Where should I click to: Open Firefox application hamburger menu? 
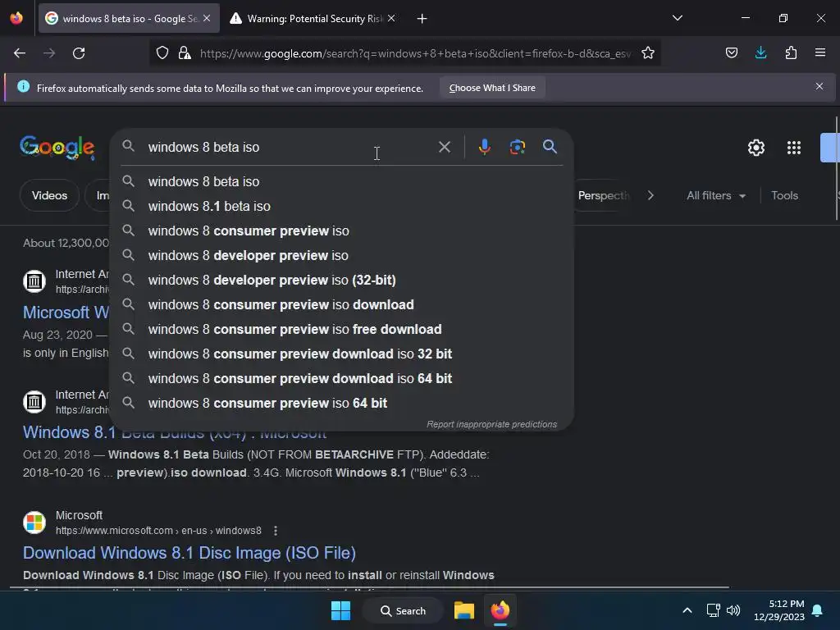(x=820, y=53)
